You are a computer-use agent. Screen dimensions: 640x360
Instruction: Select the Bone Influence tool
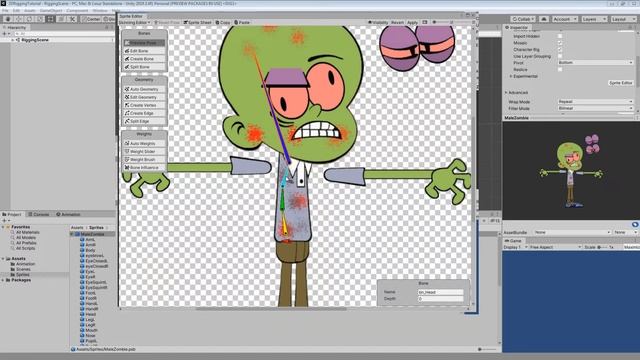click(x=144, y=167)
